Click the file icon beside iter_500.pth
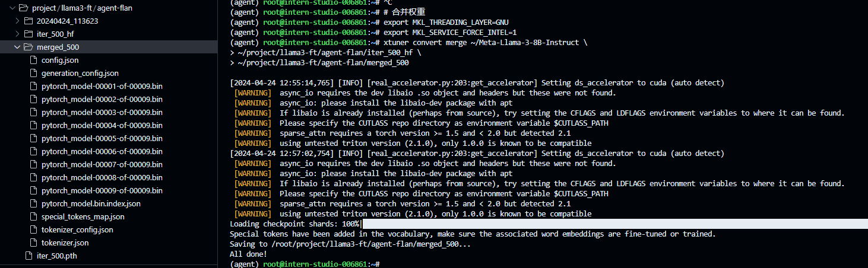Image resolution: width=868 pixels, height=268 pixels. pos(29,256)
